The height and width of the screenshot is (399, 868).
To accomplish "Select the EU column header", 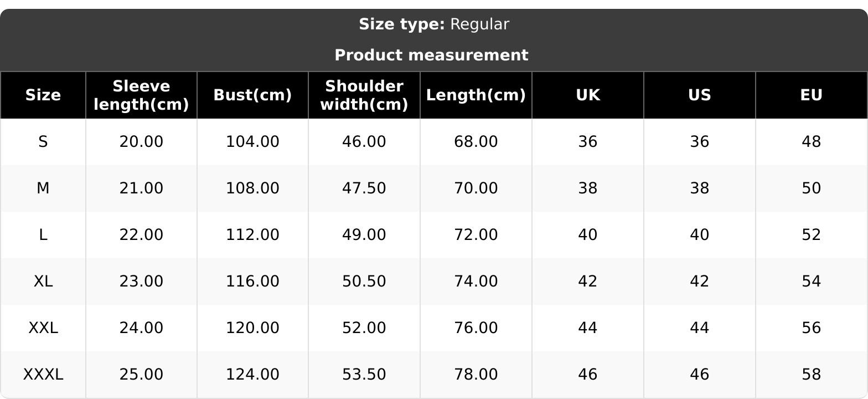I will tap(811, 95).
